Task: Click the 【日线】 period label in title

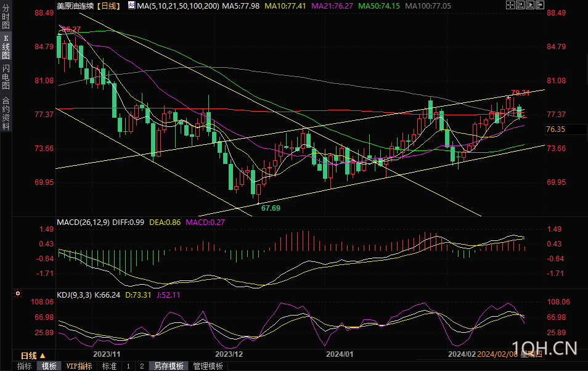Action: (108, 6)
